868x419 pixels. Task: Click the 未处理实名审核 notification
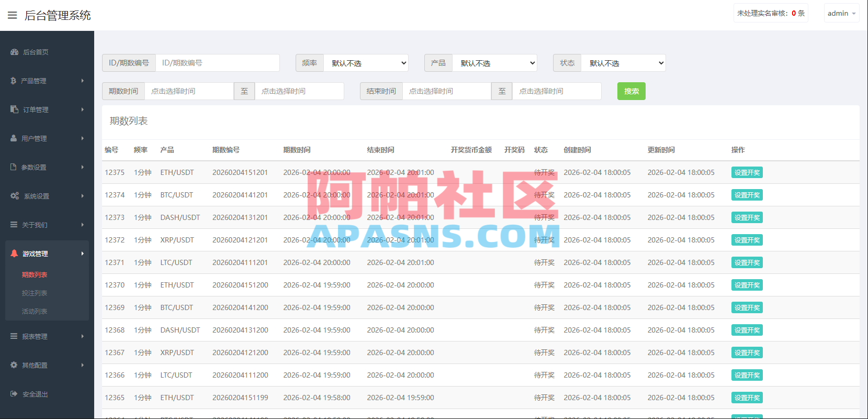coord(771,13)
